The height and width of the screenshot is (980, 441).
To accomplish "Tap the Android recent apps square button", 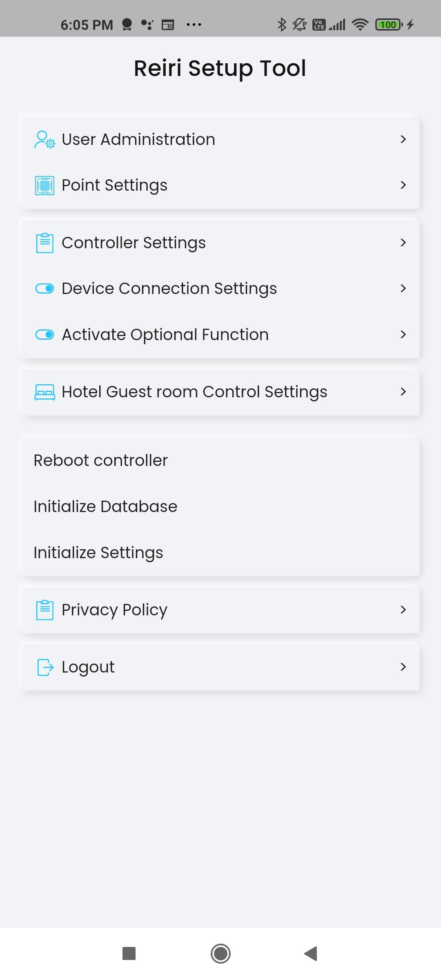I will click(x=129, y=953).
